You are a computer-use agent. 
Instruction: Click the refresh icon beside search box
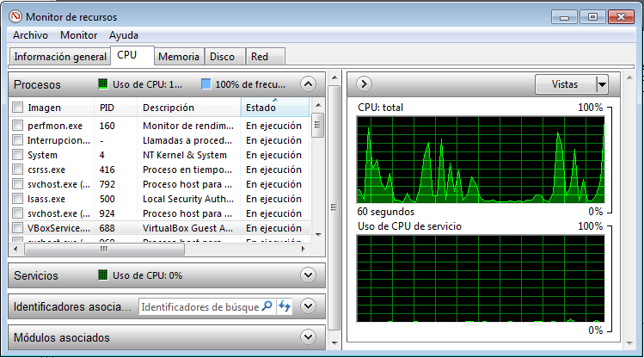pyautogui.click(x=285, y=306)
